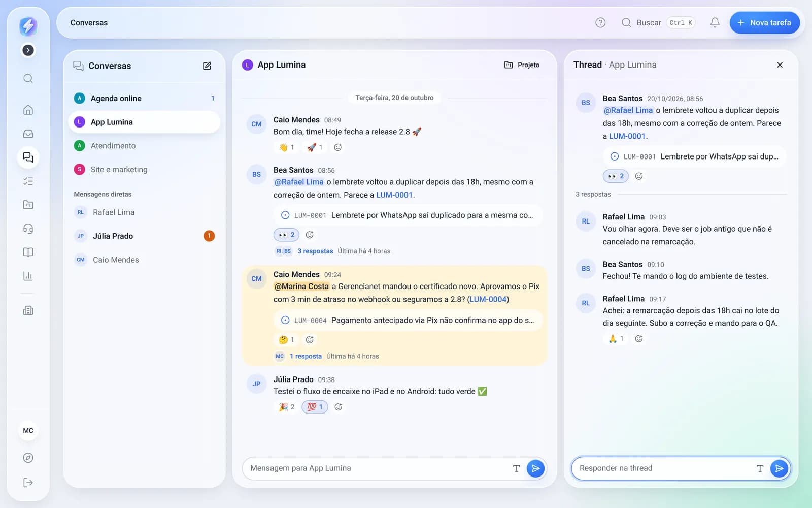The width and height of the screenshot is (812, 508).
Task: Add reaction to Rafael's 09:17 reply
Action: tap(639, 339)
